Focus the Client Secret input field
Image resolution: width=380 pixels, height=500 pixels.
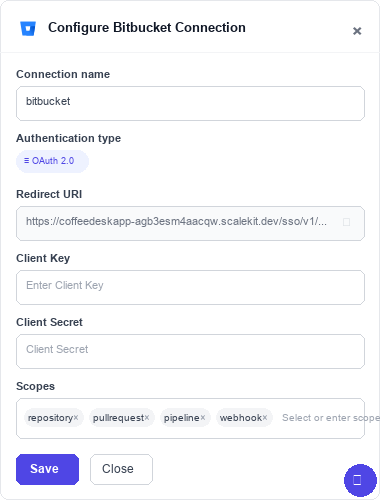click(190, 351)
